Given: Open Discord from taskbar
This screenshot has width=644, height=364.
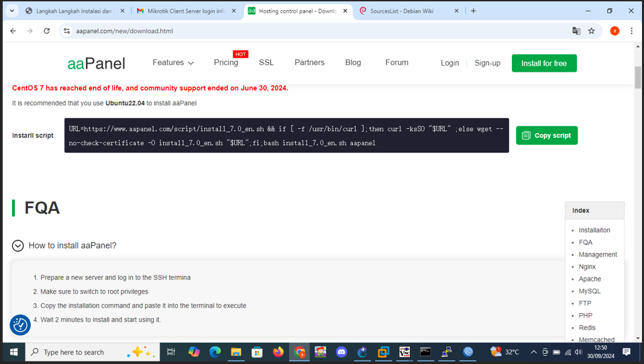Looking at the screenshot, I should [341, 352].
